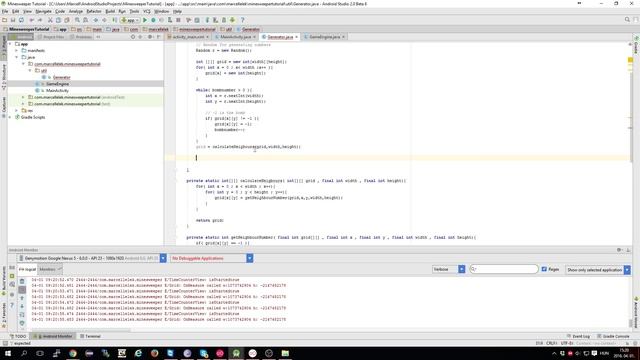Click the yellow warning marker in editor gutter stripe
Screen dimensions: 640x360
click(x=630, y=60)
